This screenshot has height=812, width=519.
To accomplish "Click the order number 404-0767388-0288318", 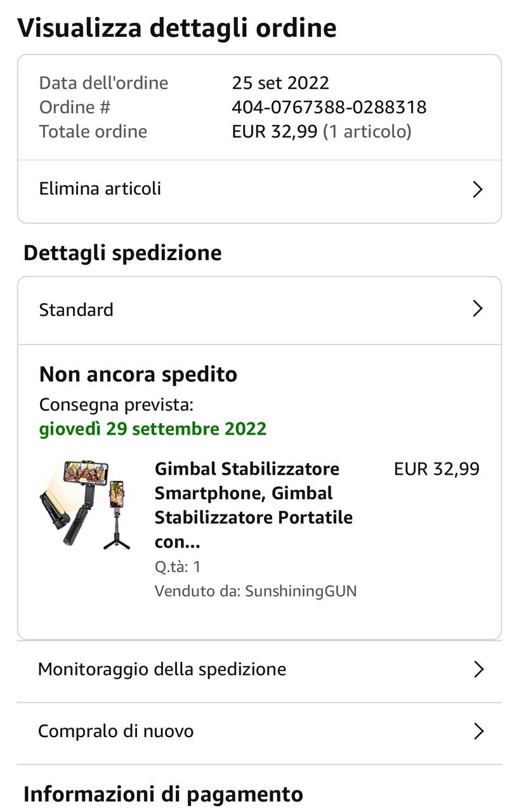I will tap(329, 107).
